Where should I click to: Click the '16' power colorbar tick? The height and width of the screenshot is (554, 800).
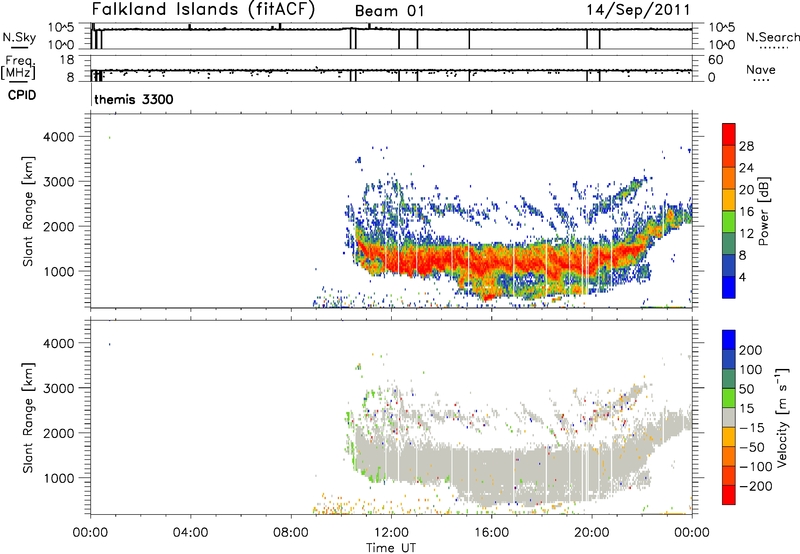pos(746,212)
